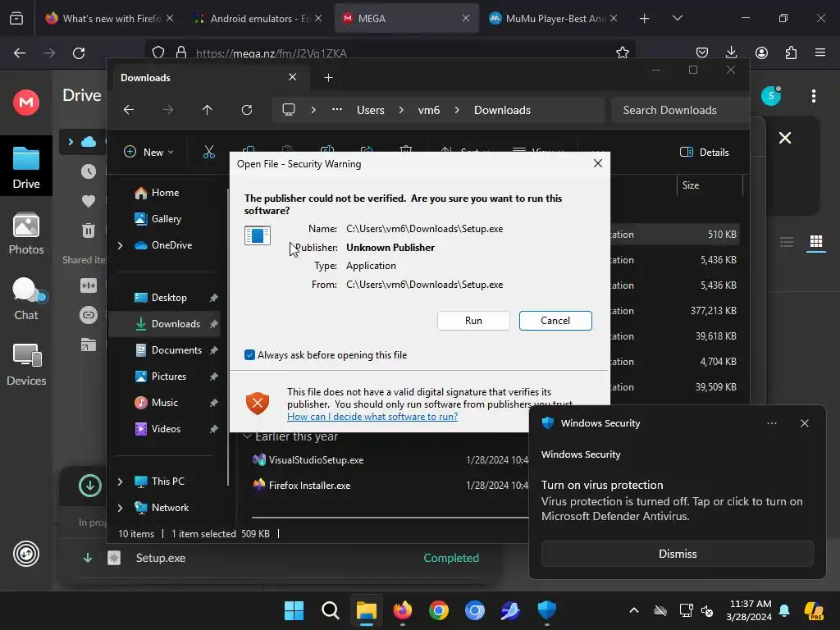Open the New dropdown in File Explorer
Viewport: 840px width, 630px height.
point(148,152)
